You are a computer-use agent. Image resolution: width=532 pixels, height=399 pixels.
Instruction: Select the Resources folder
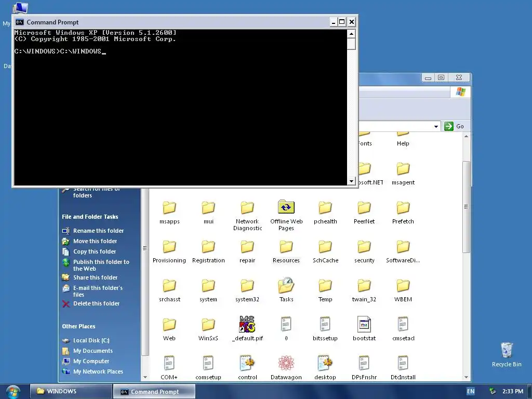[286, 251]
